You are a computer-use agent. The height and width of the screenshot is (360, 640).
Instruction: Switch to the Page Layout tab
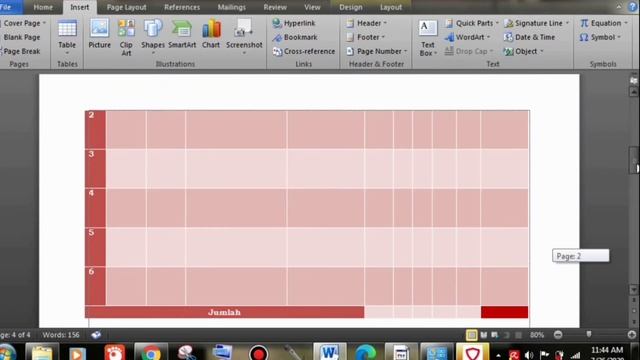pyautogui.click(x=126, y=7)
